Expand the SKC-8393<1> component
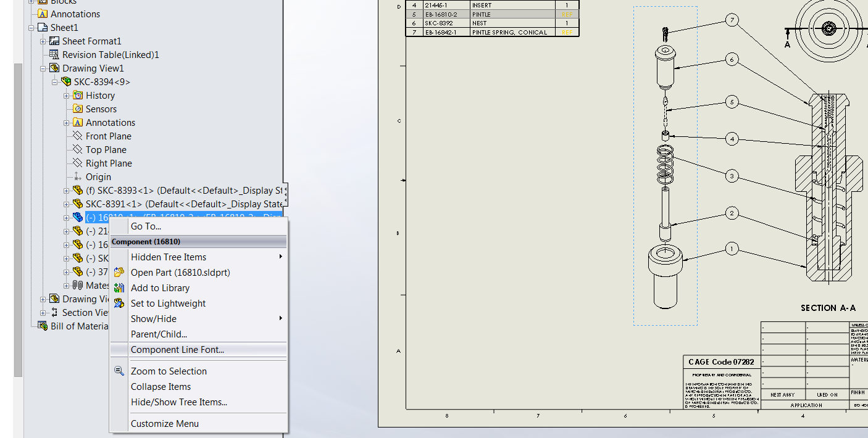868x438 pixels. pyautogui.click(x=67, y=190)
